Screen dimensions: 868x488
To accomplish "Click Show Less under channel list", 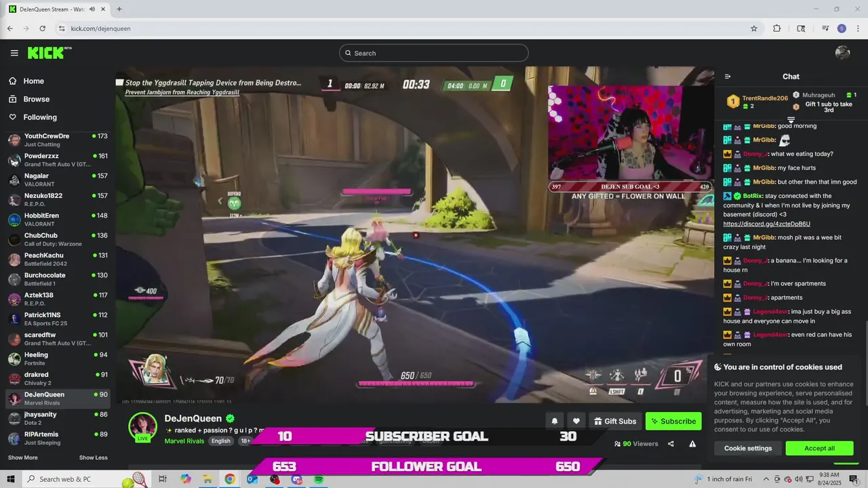I will [x=93, y=457].
